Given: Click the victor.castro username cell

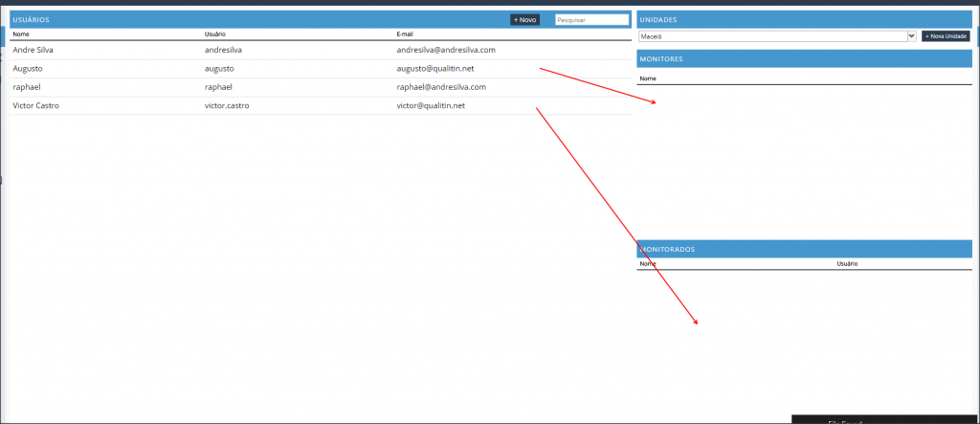Looking at the screenshot, I should tap(227, 105).
